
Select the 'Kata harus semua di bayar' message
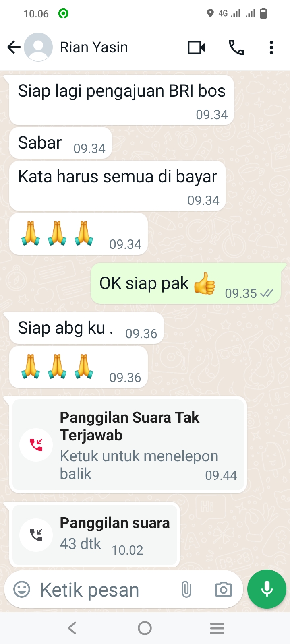118,186
